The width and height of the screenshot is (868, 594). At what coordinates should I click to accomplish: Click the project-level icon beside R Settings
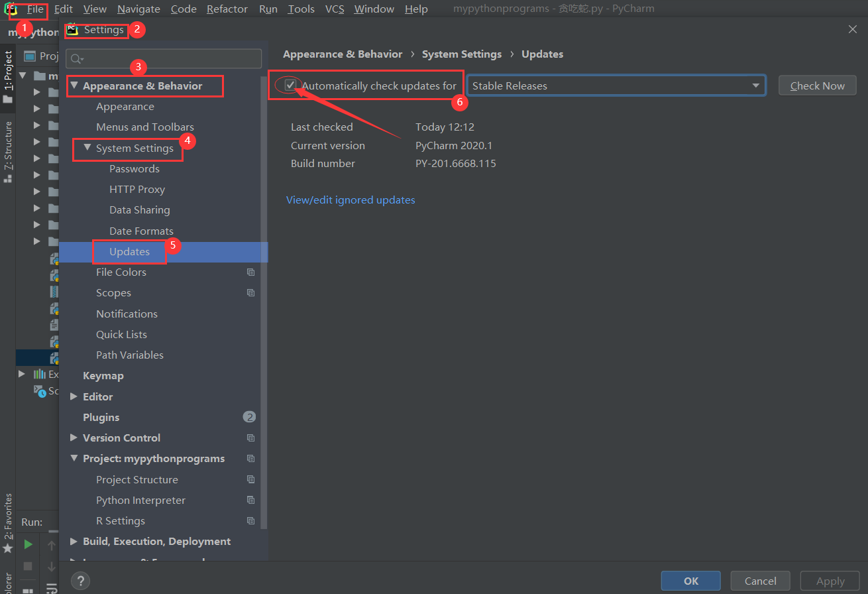click(250, 521)
